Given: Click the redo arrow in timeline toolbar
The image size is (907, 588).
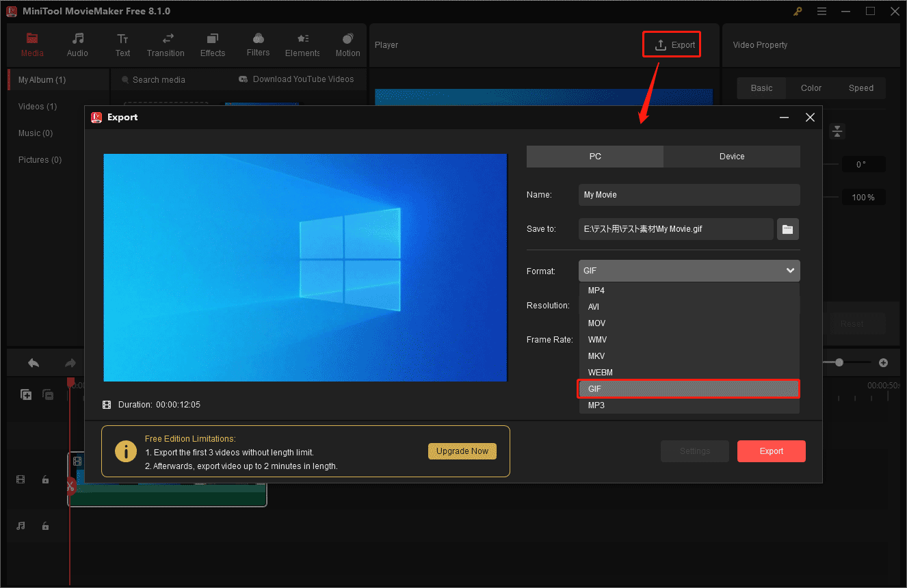Looking at the screenshot, I should (x=70, y=363).
